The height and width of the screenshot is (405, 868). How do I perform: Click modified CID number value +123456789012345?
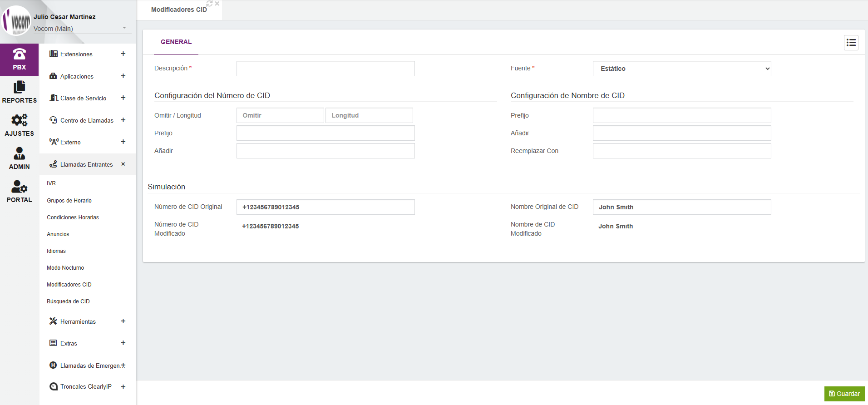pos(271,226)
